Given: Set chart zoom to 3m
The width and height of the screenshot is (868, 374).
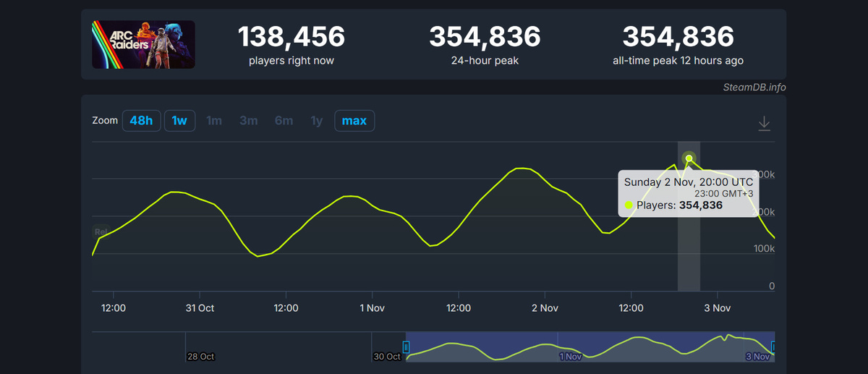Looking at the screenshot, I should tap(248, 120).
